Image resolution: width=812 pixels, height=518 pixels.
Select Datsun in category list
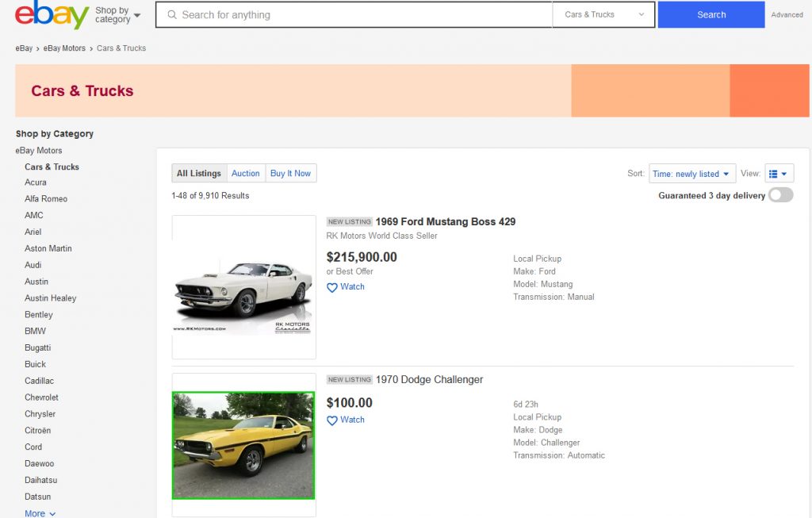[x=38, y=497]
